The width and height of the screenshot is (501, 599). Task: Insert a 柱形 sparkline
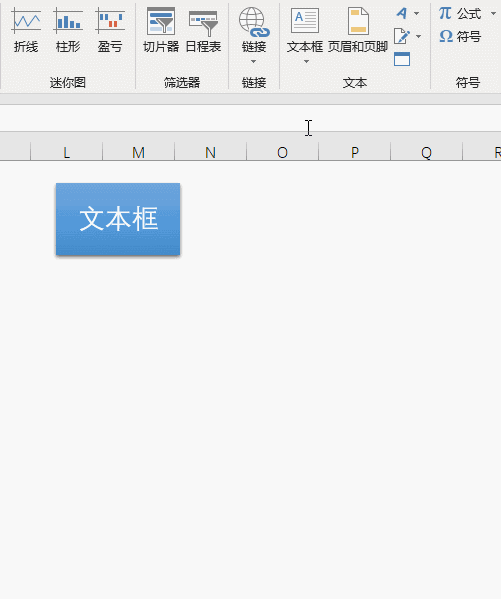click(68, 31)
